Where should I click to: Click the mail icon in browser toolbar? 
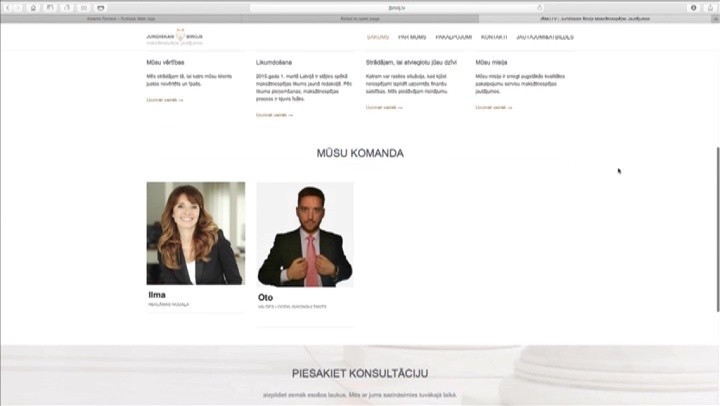point(84,8)
